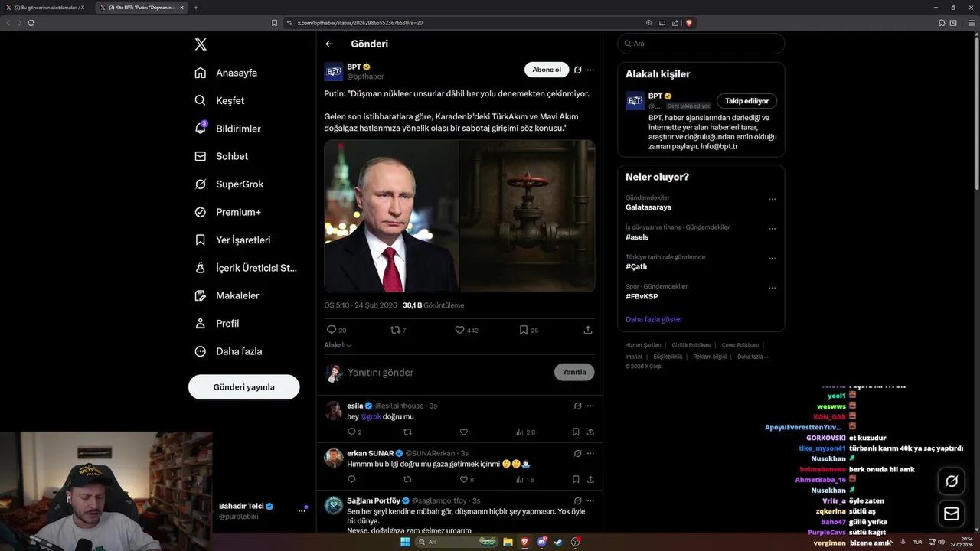The image size is (980, 551).
Task: Open view stats on esila's reply
Action: point(525,432)
